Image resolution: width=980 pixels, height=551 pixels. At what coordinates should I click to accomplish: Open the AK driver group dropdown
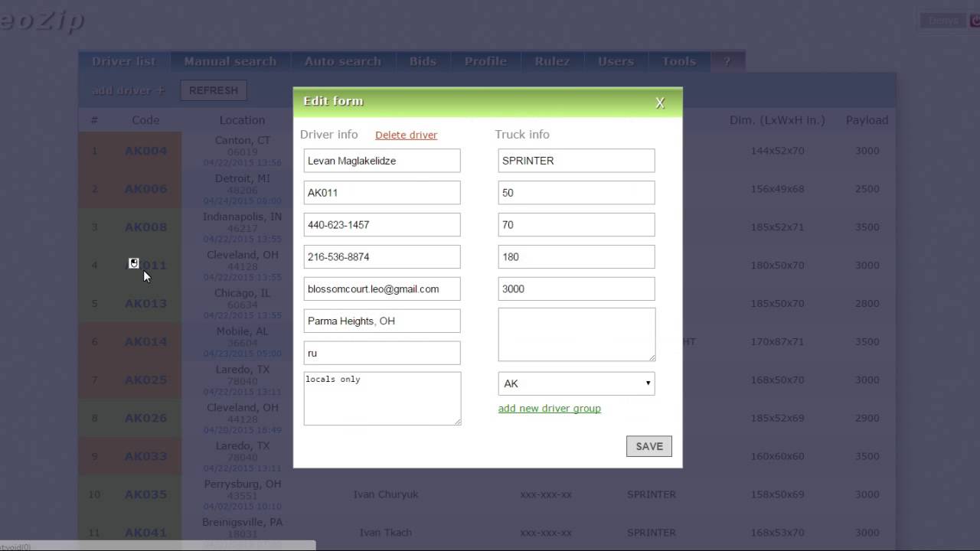pos(577,383)
